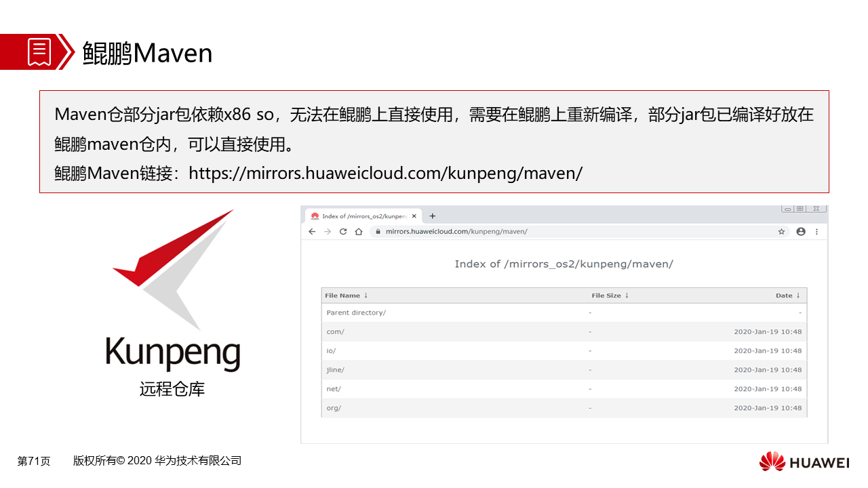868x488 pixels.
Task: Open the org/ folder
Action: click(334, 407)
